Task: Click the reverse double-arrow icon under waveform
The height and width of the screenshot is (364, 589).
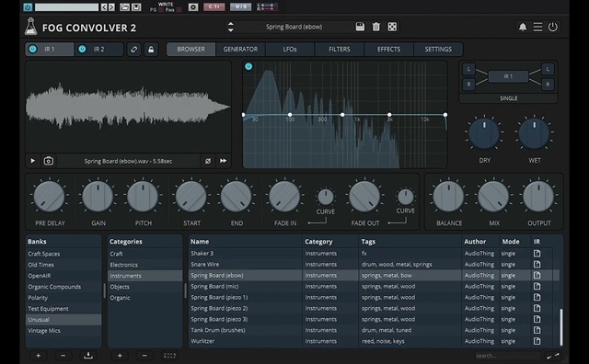Action: 223,161
